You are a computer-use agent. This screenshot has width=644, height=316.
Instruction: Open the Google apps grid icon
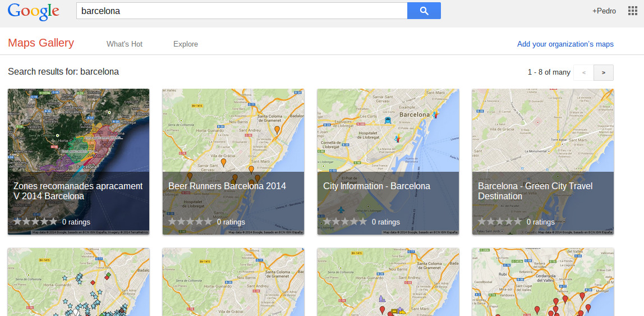tap(633, 11)
